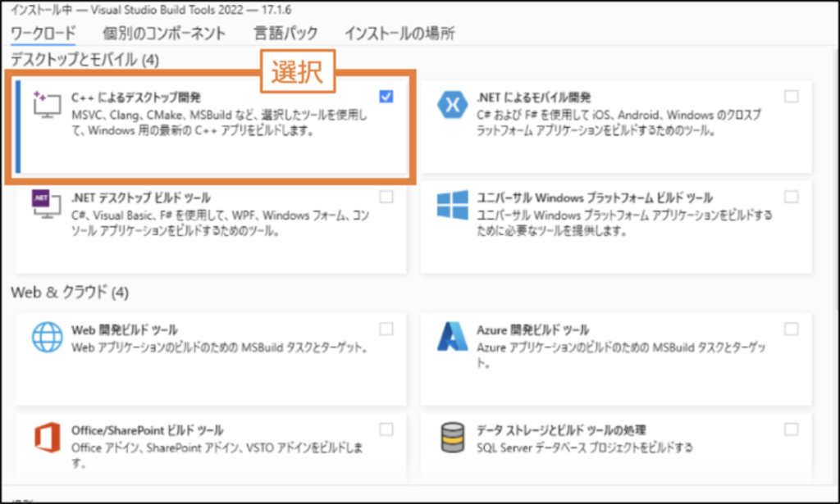840x504 pixels.
Task: Enable the データ ストレージとビルド ツール checkbox
Action: (791, 429)
